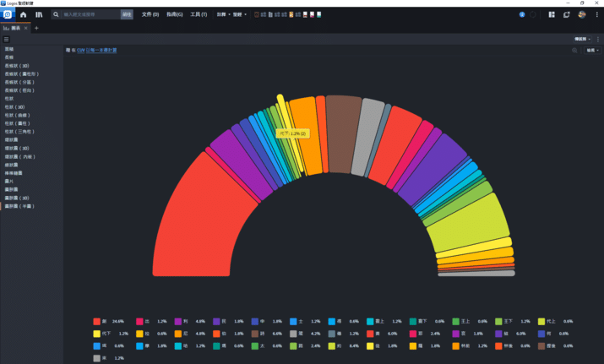Click the magnifier search icon
Screen dimensions: 604x364
point(57,14)
